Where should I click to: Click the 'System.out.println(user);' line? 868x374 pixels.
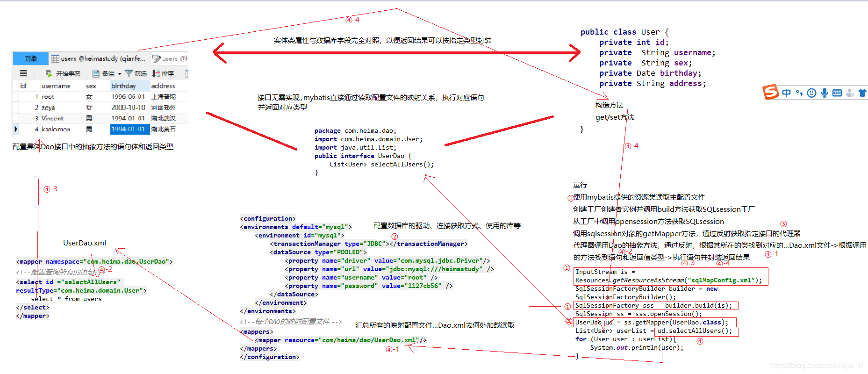[637, 348]
